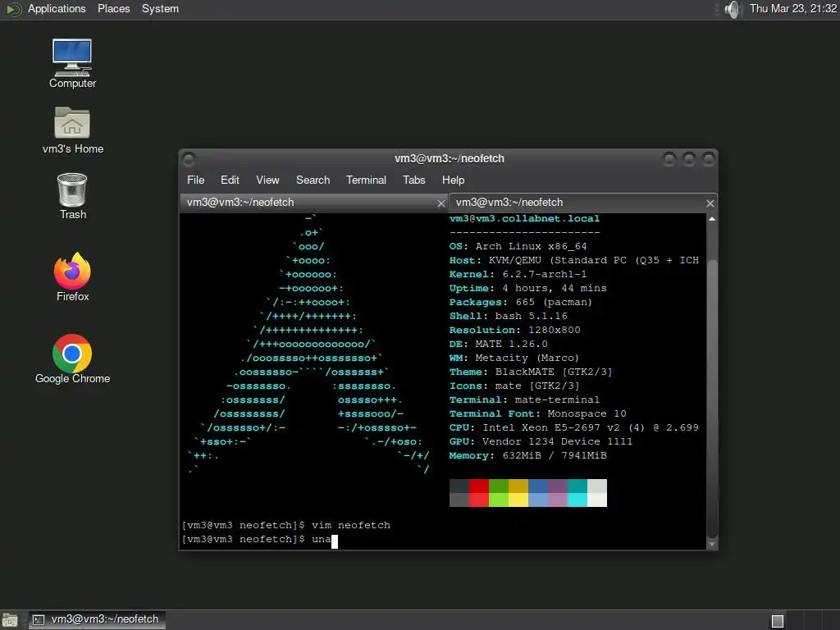
Task: Click the scrollbar up arrow in terminal
Action: click(712, 219)
